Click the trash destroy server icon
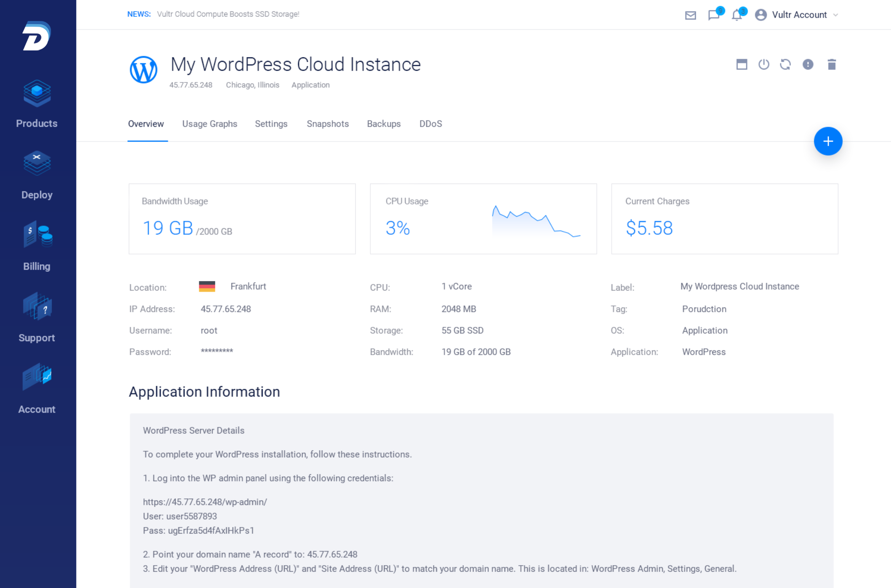 pos(832,64)
